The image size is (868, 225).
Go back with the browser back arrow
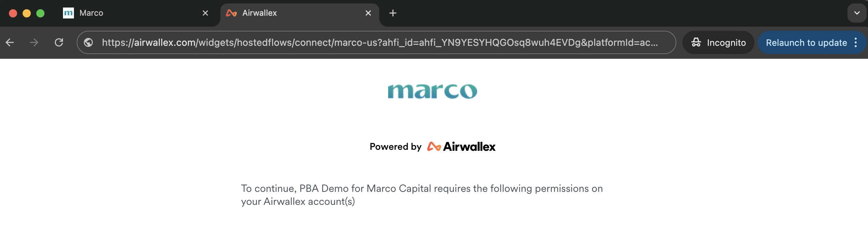pos(10,42)
